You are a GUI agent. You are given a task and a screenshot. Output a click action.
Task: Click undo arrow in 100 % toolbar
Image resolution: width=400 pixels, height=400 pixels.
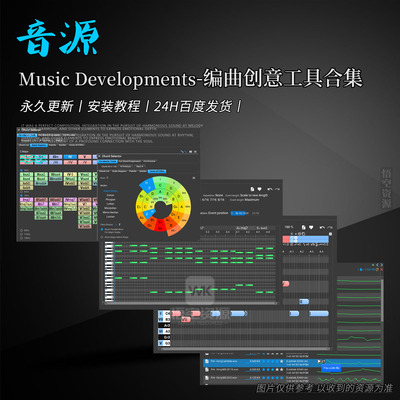pos(322,227)
